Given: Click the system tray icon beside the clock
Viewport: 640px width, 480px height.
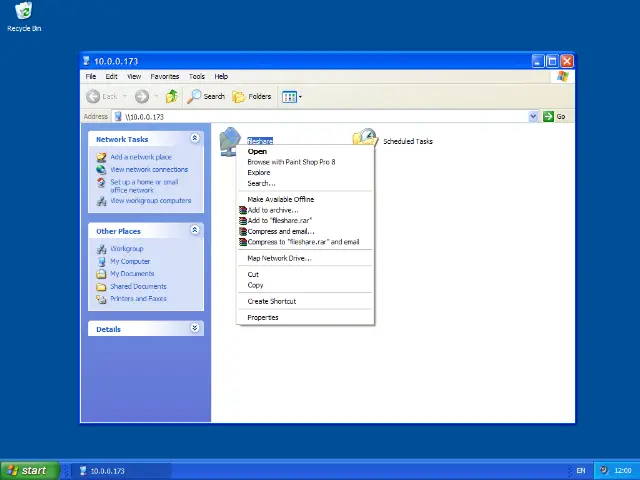Looking at the screenshot, I should [x=604, y=471].
